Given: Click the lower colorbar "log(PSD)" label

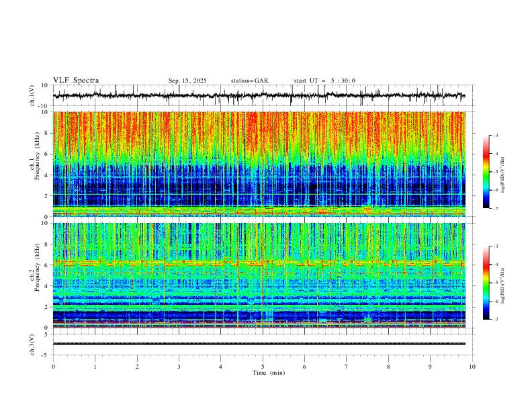Looking at the screenshot, I should click(x=503, y=286).
